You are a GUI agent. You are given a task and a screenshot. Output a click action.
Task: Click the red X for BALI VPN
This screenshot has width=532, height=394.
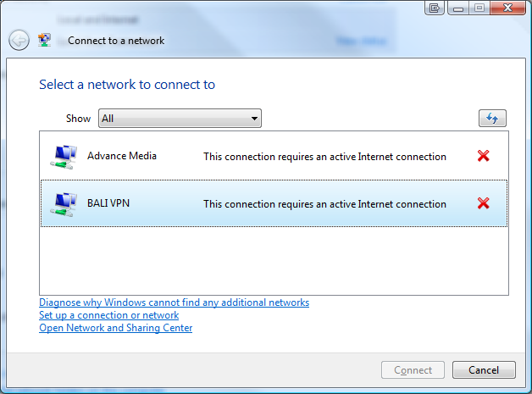tap(483, 203)
